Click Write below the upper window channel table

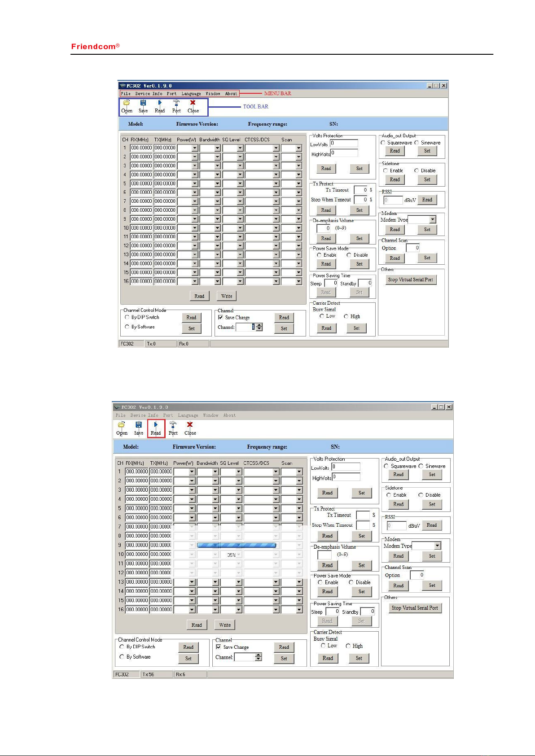click(227, 296)
